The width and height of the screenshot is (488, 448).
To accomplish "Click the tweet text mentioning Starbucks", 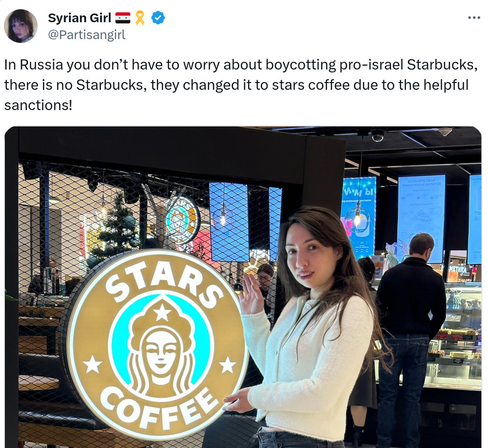I will (240, 85).
